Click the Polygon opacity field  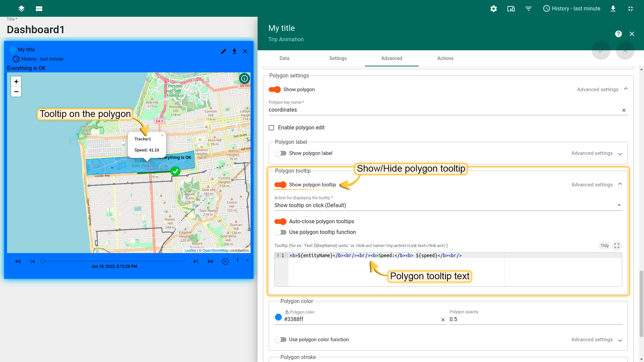click(536, 319)
